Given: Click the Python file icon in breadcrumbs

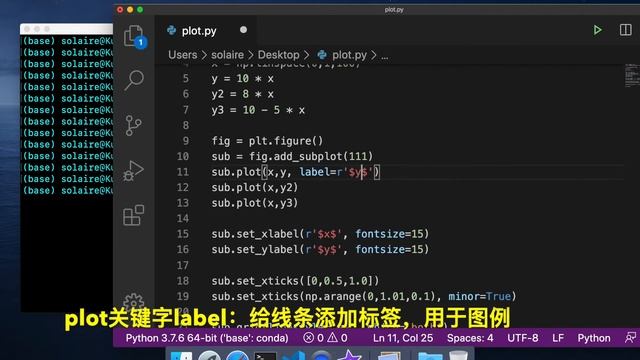Looking at the screenshot, I should tap(322, 55).
